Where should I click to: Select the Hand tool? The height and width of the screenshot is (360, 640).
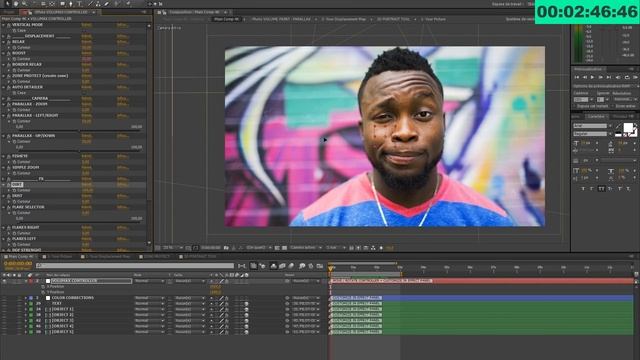pyautogui.click(x=16, y=4)
